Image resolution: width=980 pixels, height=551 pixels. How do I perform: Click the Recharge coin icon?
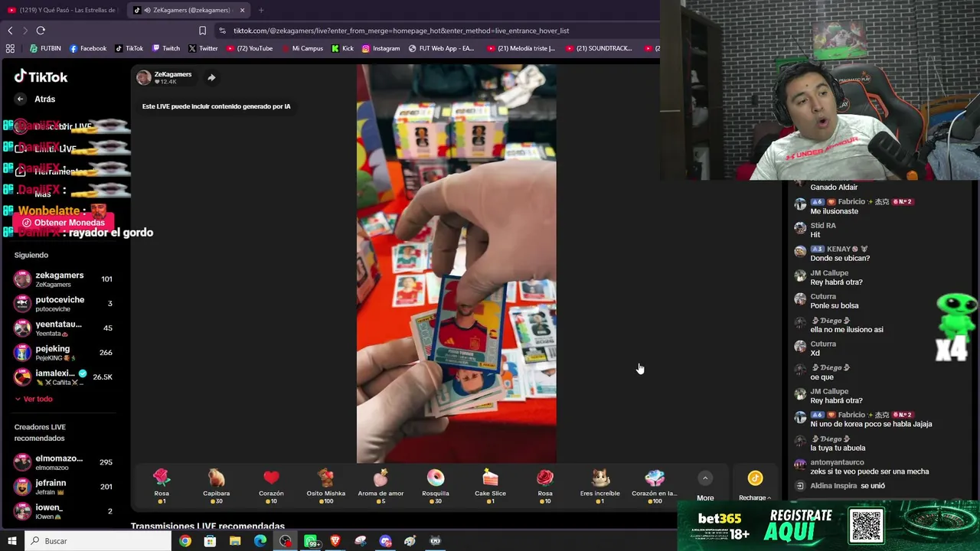(756, 478)
